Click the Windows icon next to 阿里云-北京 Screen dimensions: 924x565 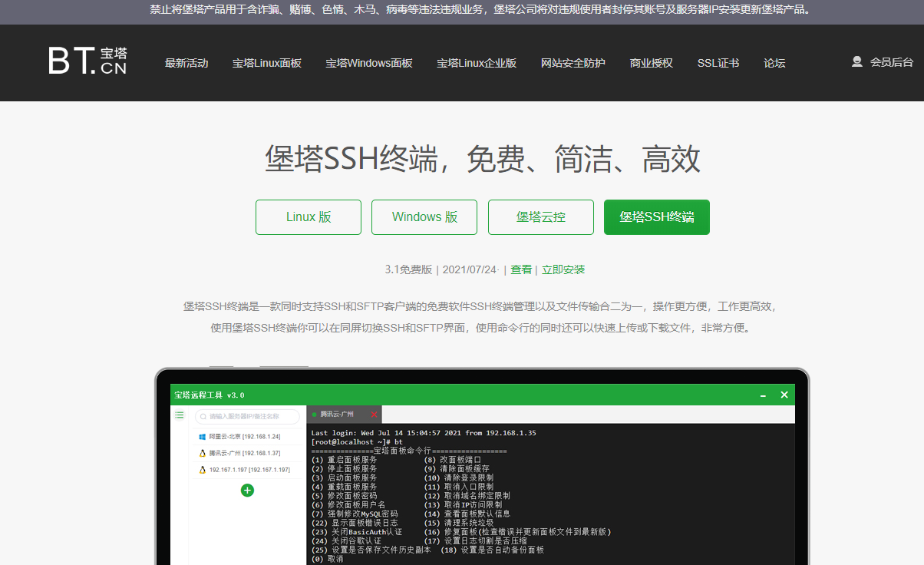point(202,436)
